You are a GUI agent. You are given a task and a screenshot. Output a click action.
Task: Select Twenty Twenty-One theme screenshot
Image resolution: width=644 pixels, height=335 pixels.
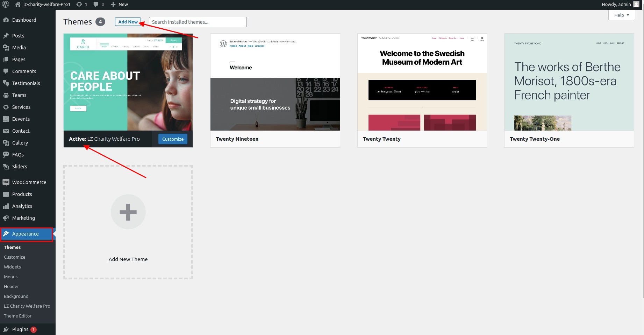pyautogui.click(x=569, y=82)
